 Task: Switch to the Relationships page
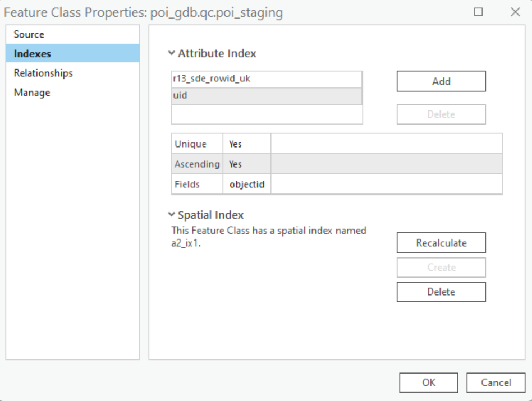point(43,73)
